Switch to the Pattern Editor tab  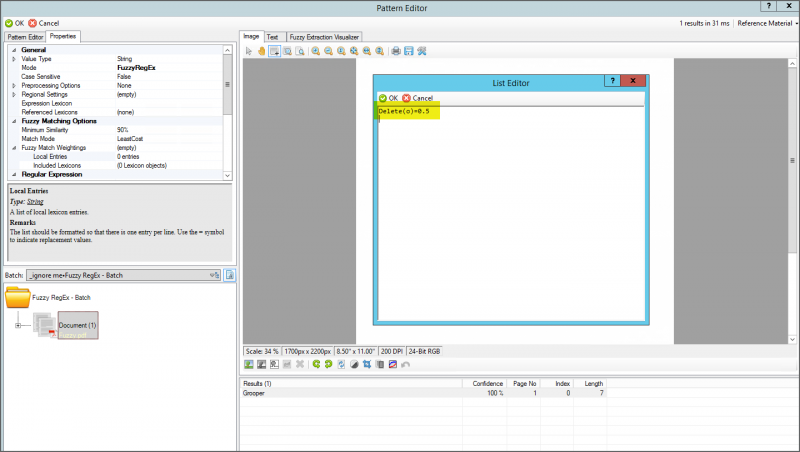24,37
